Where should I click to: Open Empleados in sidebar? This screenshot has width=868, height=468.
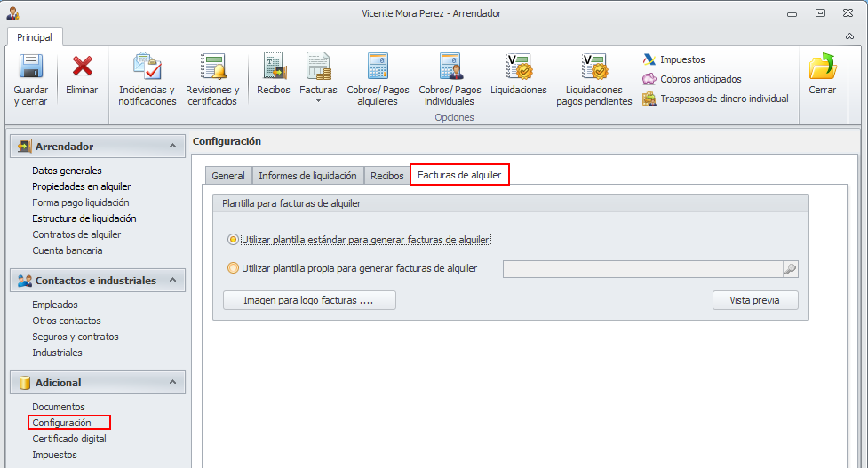(55, 305)
